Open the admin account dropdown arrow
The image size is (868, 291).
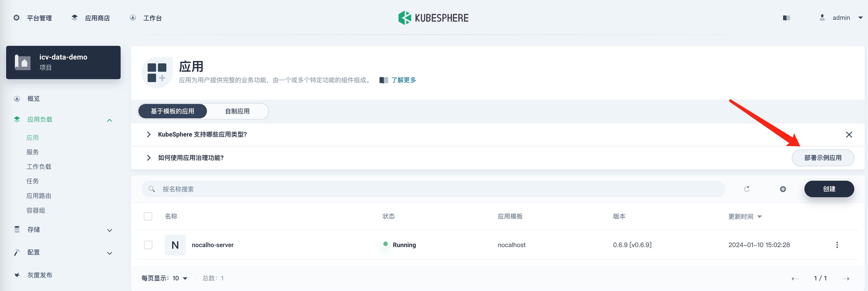(860, 18)
